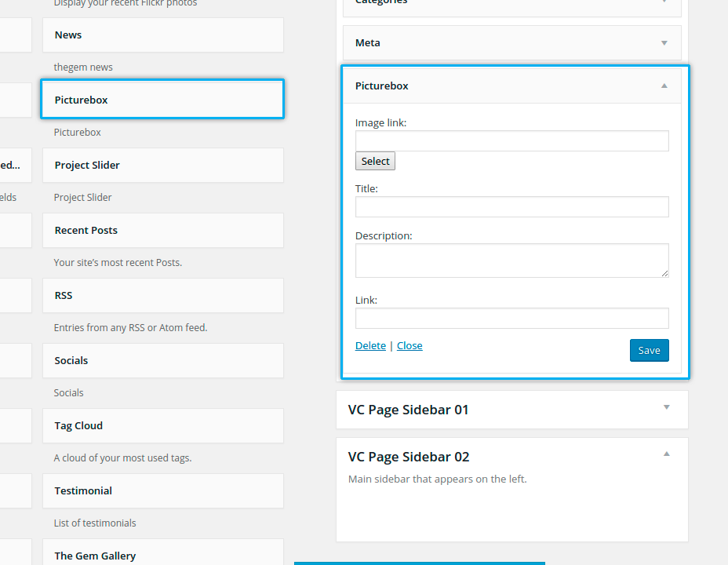Collapse VC Page Sidebar 02 panel

[666, 454]
